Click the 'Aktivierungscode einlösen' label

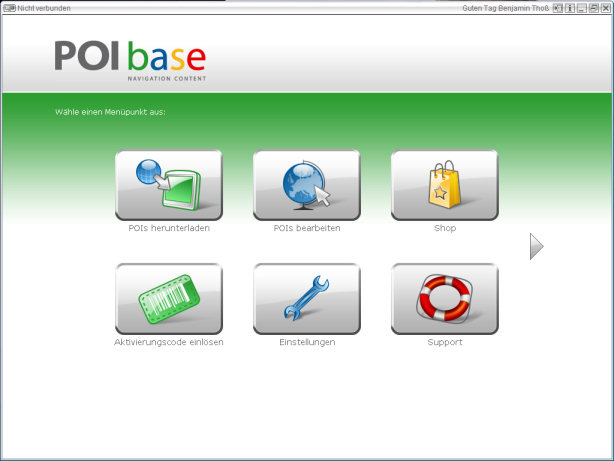(168, 342)
